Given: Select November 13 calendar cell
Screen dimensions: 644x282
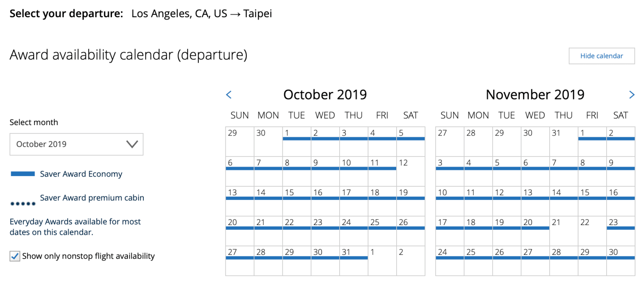Looking at the screenshot, I should click(x=535, y=201).
